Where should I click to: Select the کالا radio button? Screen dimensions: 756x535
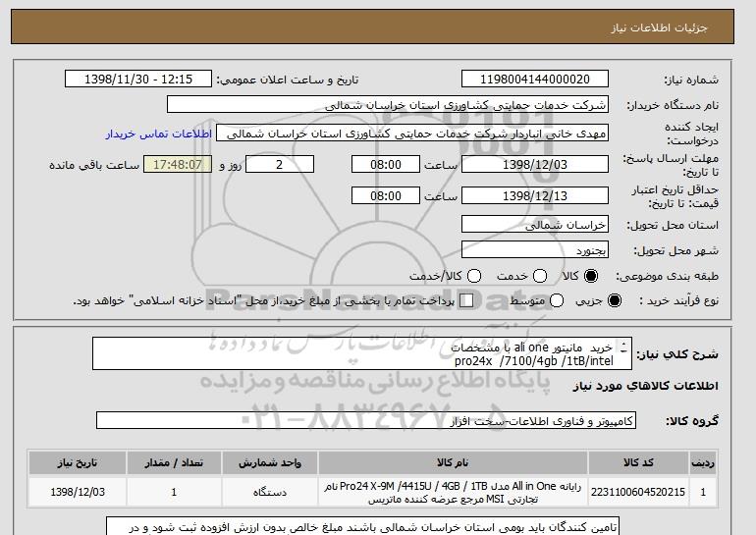click(591, 276)
